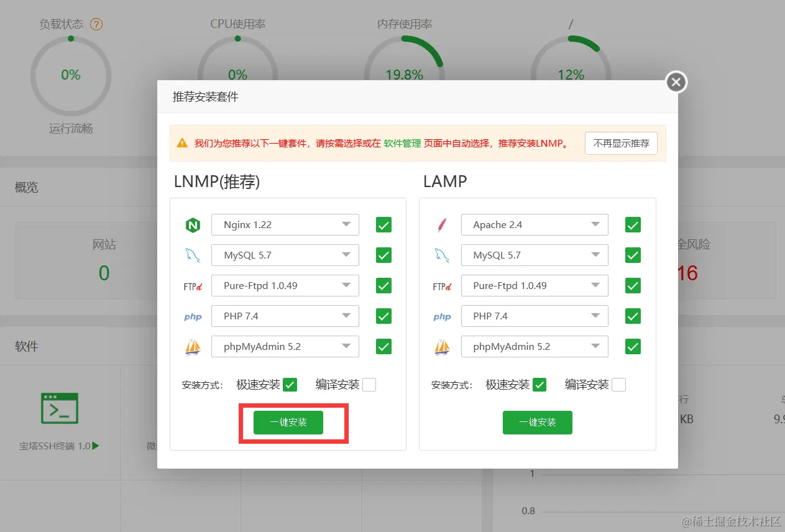Click the orange warning triangle icon
This screenshot has width=785, height=532.
182,143
